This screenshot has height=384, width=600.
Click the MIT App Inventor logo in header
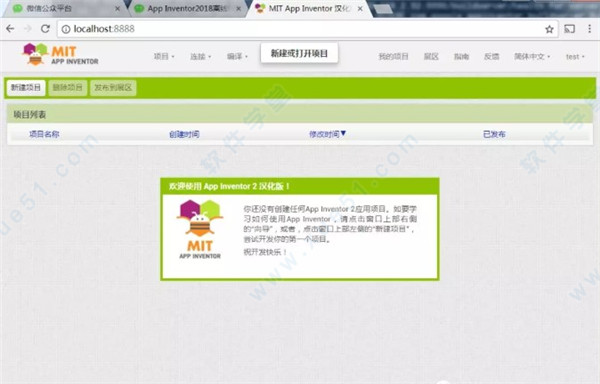click(x=60, y=54)
